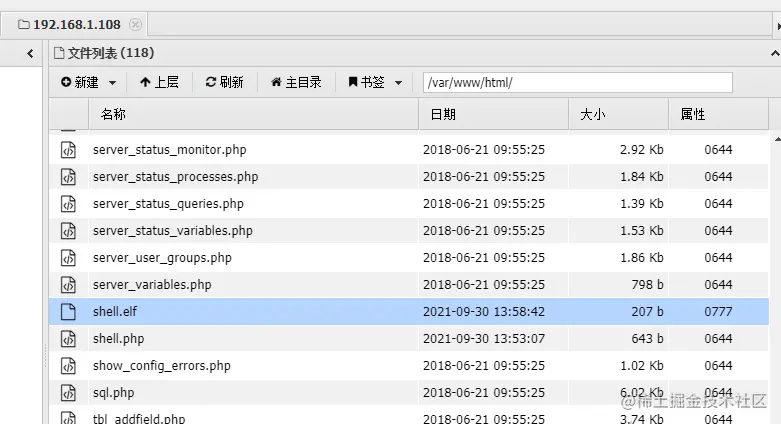Select file name shell.elf
Viewport: 781px width, 424px height.
115,312
